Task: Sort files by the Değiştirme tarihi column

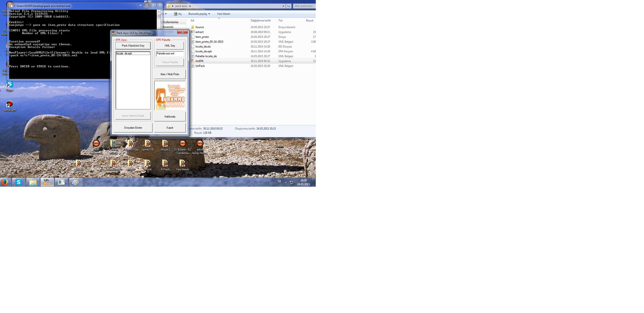Action: coord(263,20)
